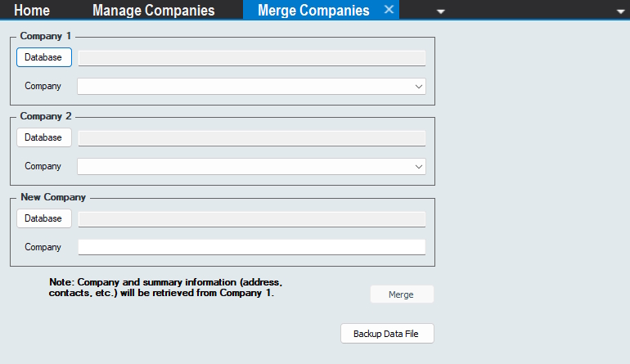Click inside the Company 1 company selection box
This screenshot has height=364, width=630.
[x=244, y=86]
